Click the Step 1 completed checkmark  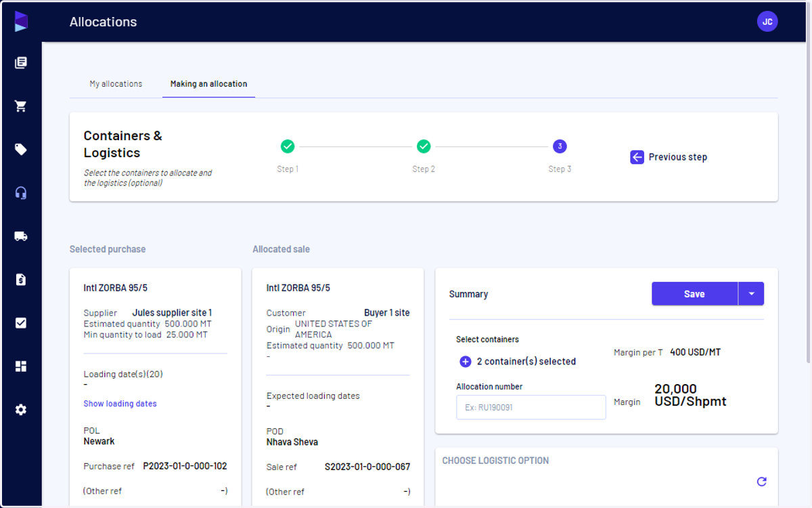click(x=288, y=146)
